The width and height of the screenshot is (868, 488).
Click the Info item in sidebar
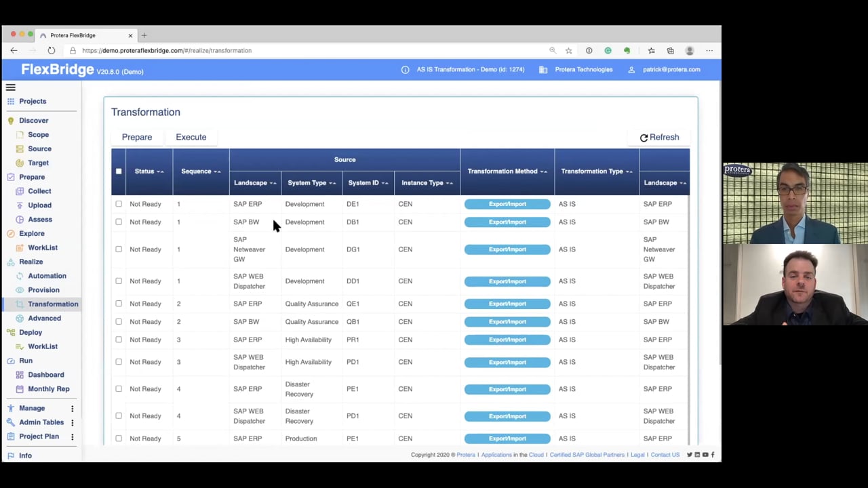[25, 455]
